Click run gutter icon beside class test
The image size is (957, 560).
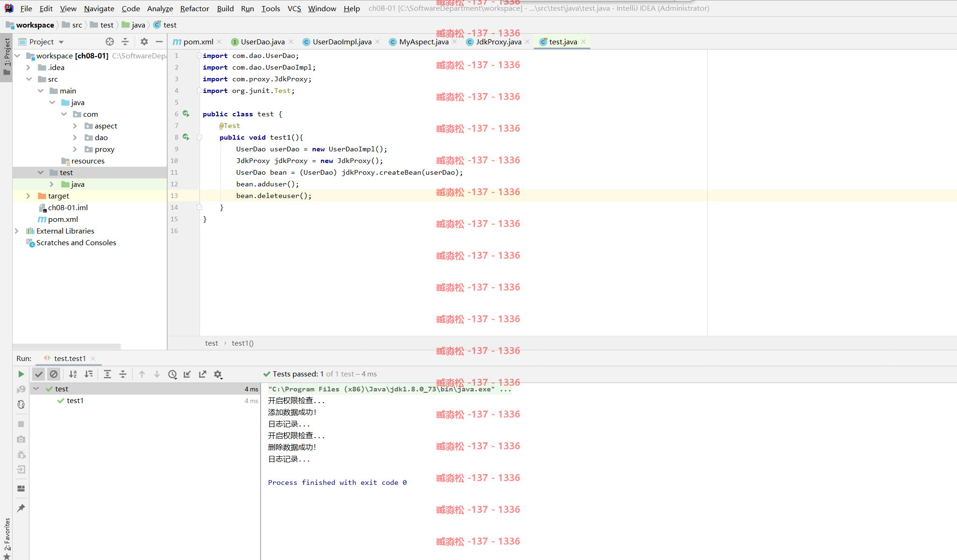186,113
